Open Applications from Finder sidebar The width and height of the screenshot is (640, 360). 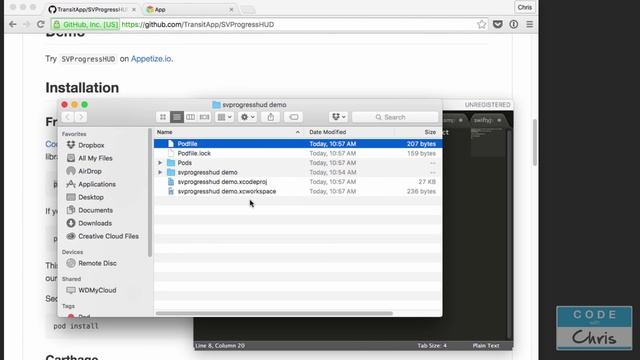96,184
